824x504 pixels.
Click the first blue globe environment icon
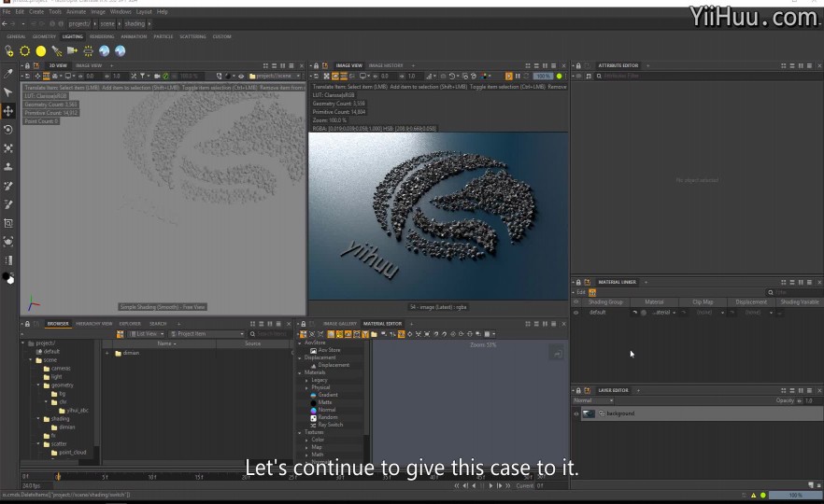[x=104, y=51]
